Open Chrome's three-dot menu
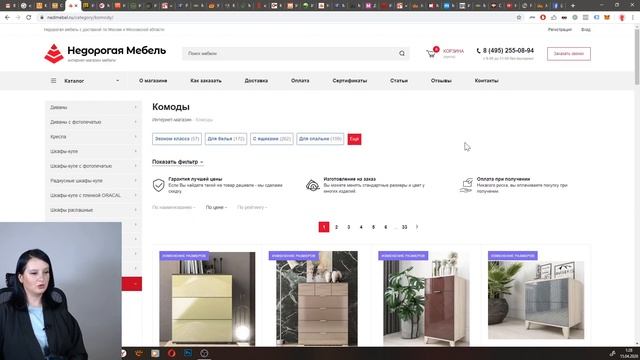Viewport: 640px width, 360px height. coord(633,18)
